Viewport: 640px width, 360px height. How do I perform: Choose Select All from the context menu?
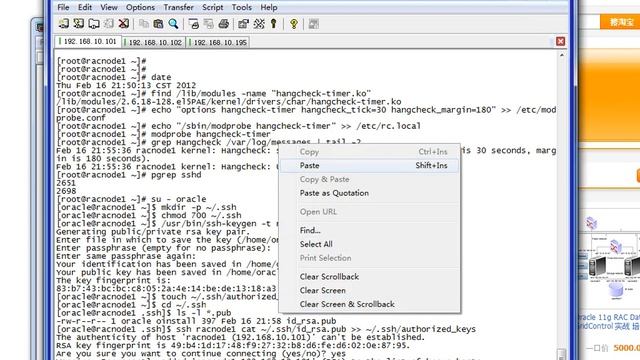pyautogui.click(x=370, y=244)
